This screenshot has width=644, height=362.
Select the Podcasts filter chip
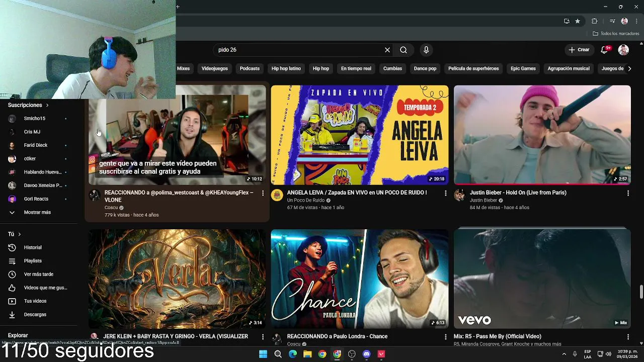click(250, 68)
